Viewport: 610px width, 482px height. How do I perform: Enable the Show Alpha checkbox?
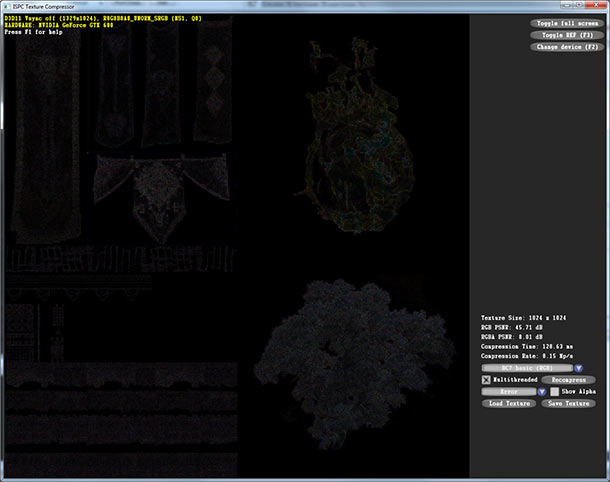[555, 392]
